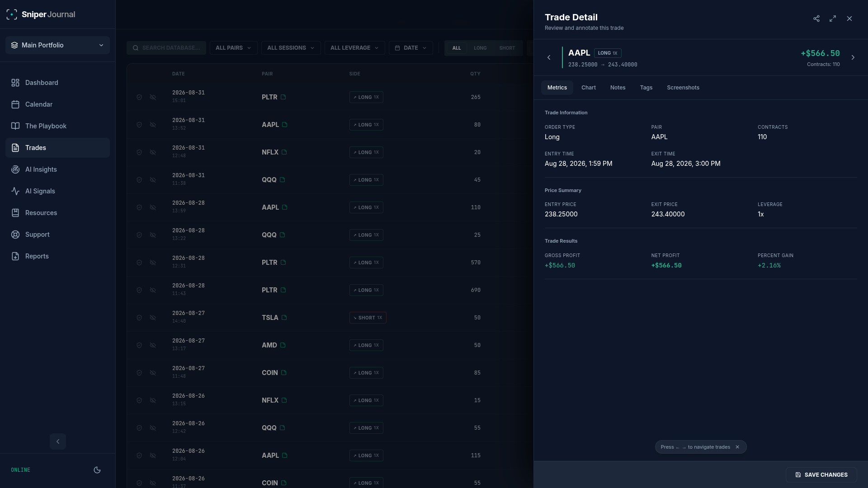
Task: Click the Search Database field
Action: (166, 48)
